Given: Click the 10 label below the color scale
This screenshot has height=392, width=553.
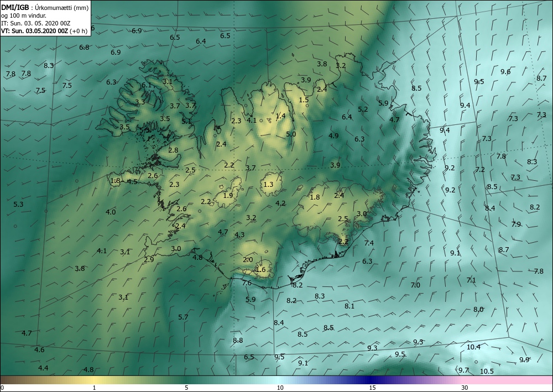Looking at the screenshot, I should click(x=280, y=388).
